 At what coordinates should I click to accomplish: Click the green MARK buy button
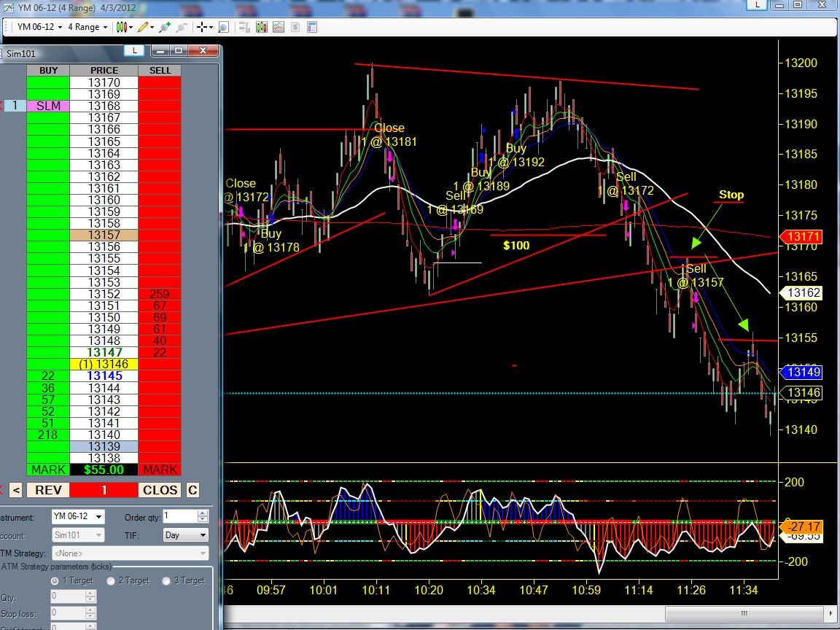coord(48,470)
